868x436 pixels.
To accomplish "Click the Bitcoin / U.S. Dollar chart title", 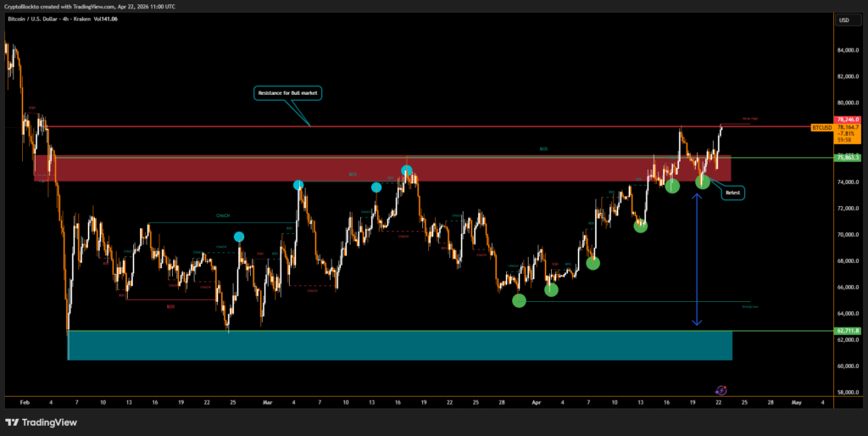I will point(51,19).
